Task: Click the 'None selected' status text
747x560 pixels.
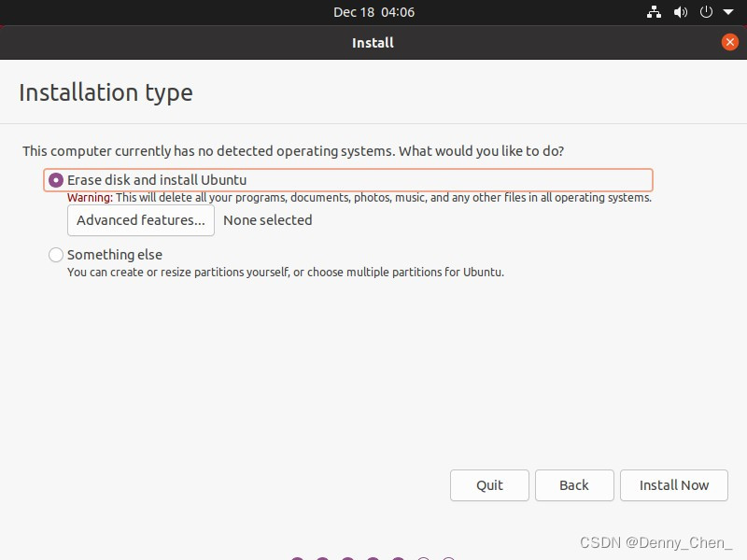Action: (x=268, y=220)
